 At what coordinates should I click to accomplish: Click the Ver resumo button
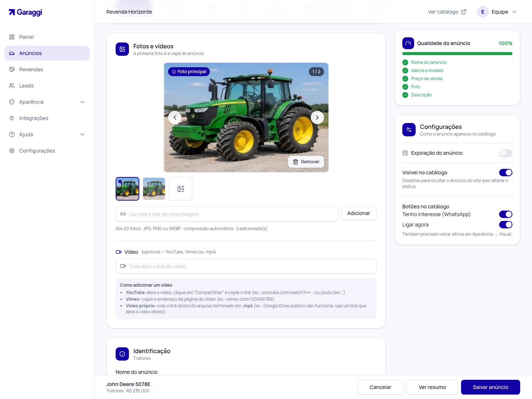[x=432, y=387]
